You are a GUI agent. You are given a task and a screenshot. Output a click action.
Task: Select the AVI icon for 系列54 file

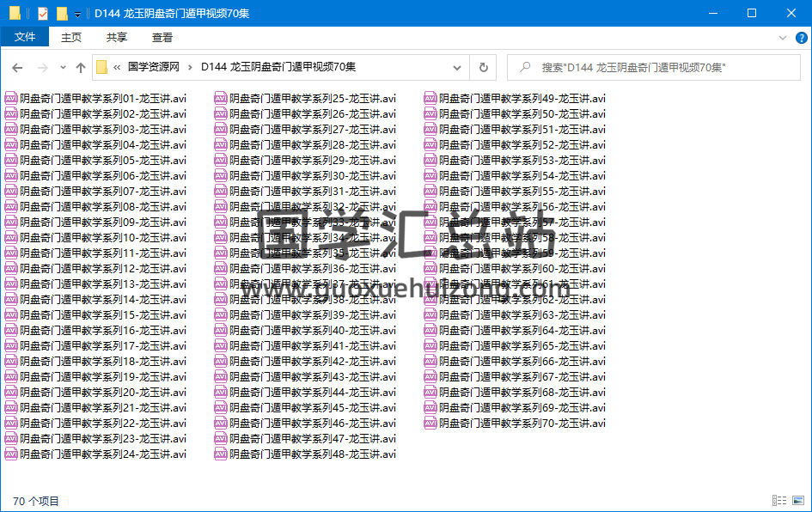[430, 175]
